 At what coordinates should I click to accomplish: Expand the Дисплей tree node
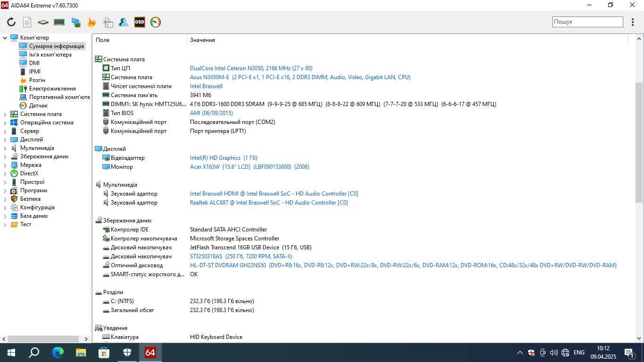click(x=5, y=140)
